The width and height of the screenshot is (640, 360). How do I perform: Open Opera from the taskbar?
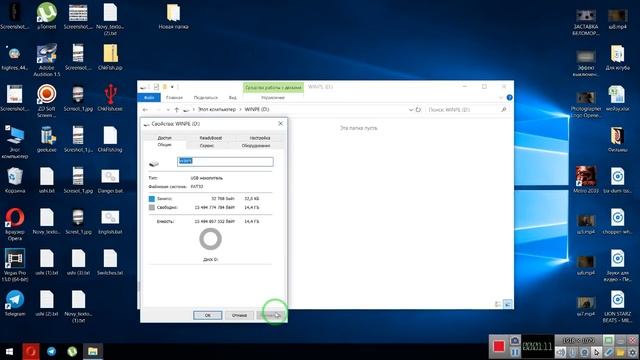point(31,351)
